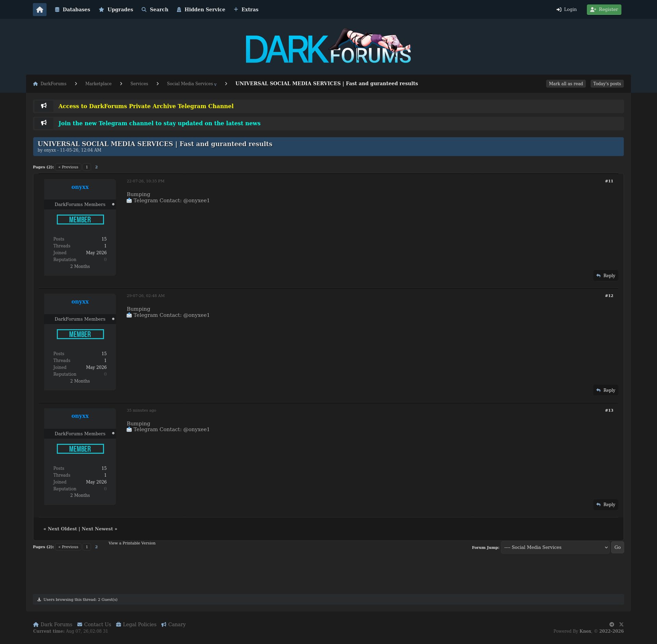Open permalink for post #13
657x644 pixels.
click(x=609, y=410)
